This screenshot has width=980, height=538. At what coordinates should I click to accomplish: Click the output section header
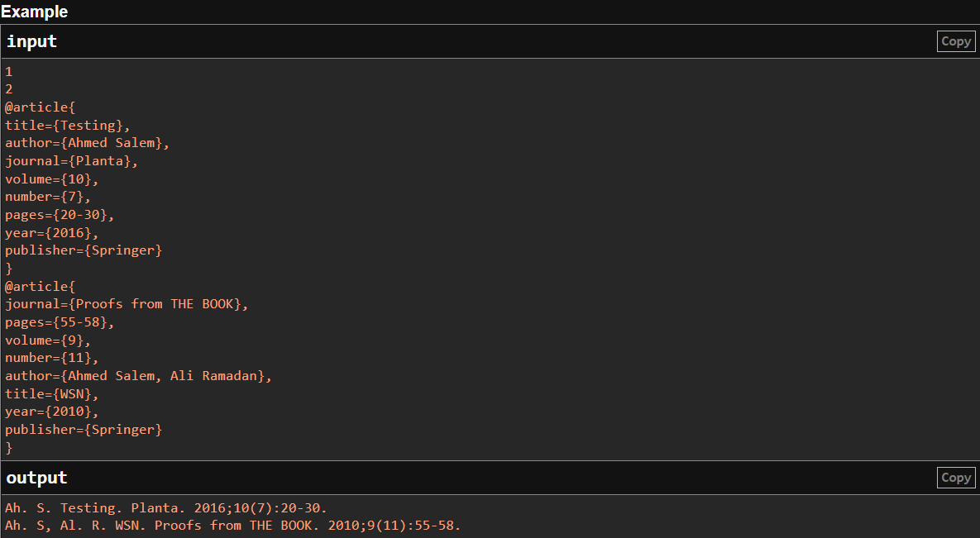pos(37,478)
